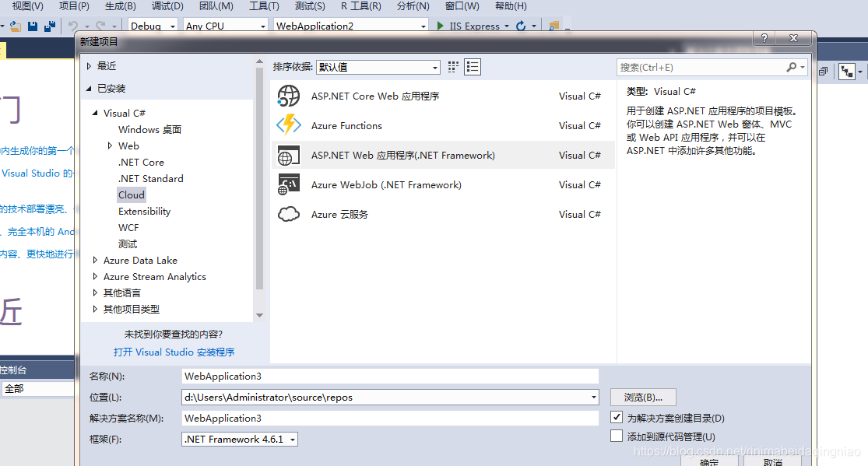Click the 浏览(B)... browse button
The width and height of the screenshot is (868, 466).
[643, 397]
